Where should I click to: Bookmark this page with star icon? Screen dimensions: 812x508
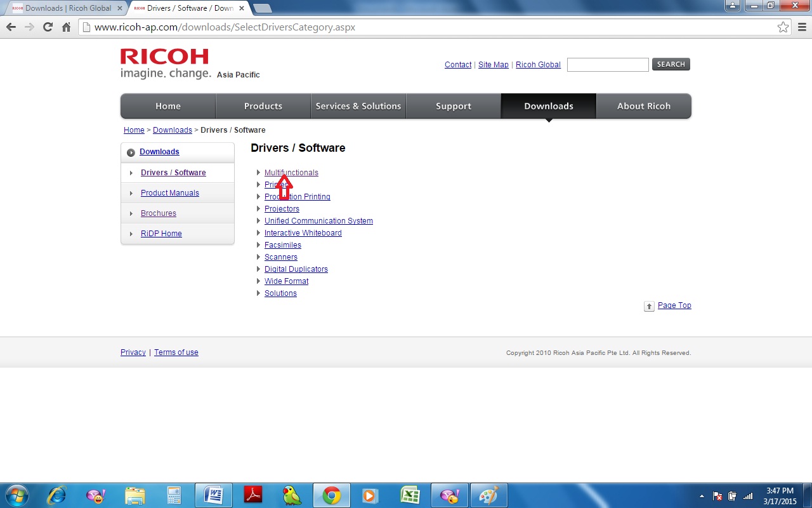click(x=783, y=27)
